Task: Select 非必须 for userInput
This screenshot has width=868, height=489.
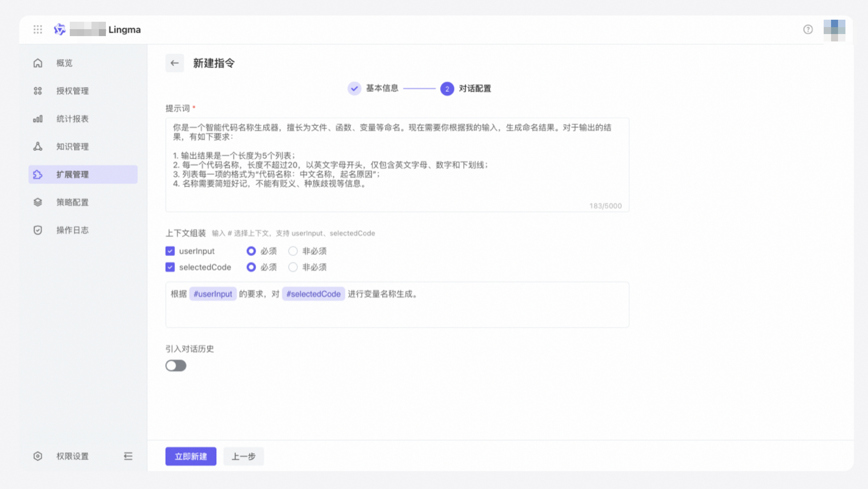Action: point(293,251)
